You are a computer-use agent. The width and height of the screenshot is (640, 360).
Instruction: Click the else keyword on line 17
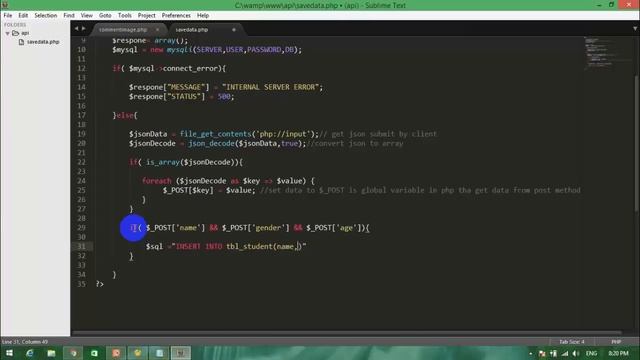pos(125,116)
